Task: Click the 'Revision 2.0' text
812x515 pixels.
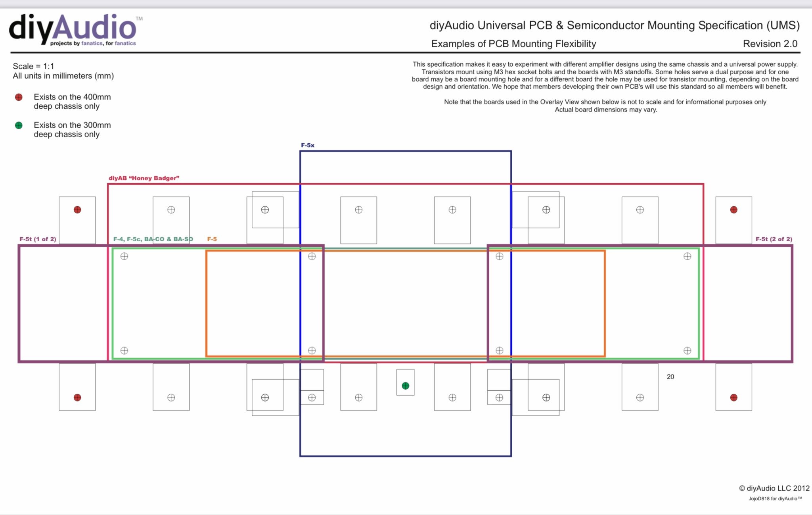Action: [x=770, y=44]
